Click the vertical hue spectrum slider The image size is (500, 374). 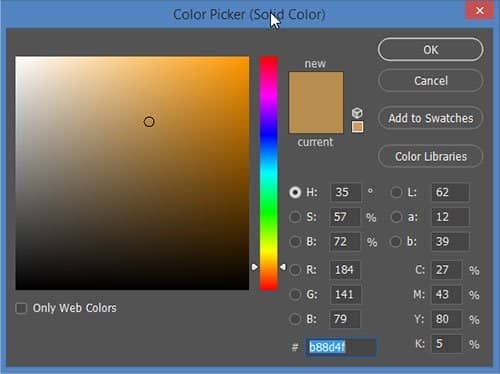(x=269, y=173)
